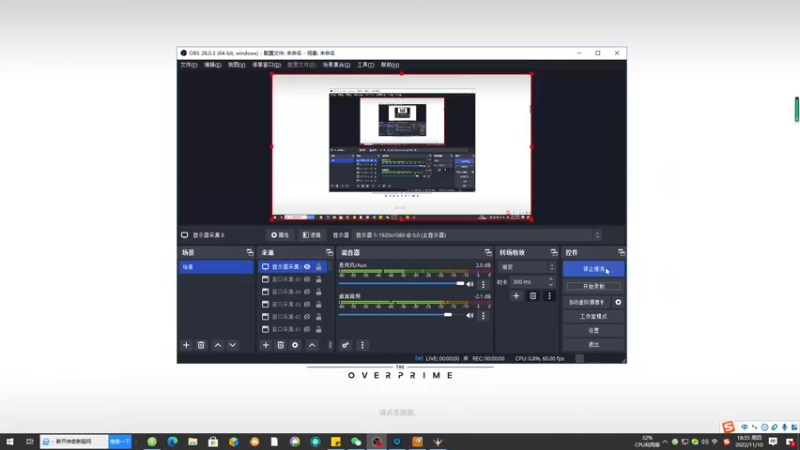Image resolution: width=800 pixels, height=450 pixels.
Task: Open Windows Start menu
Action: [x=10, y=442]
